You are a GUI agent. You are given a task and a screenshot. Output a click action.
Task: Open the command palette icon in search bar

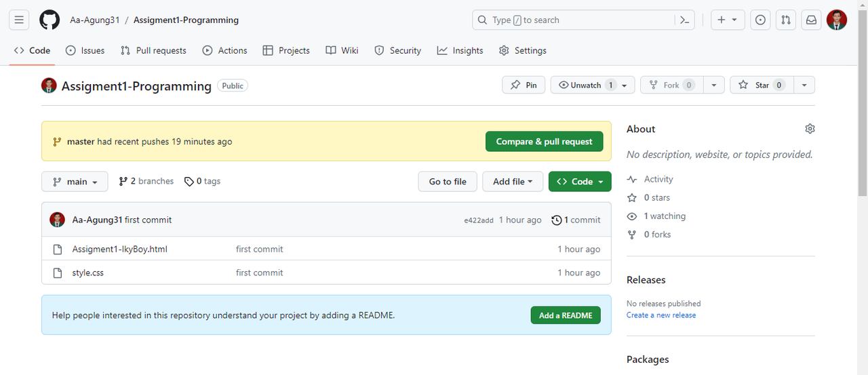(685, 20)
